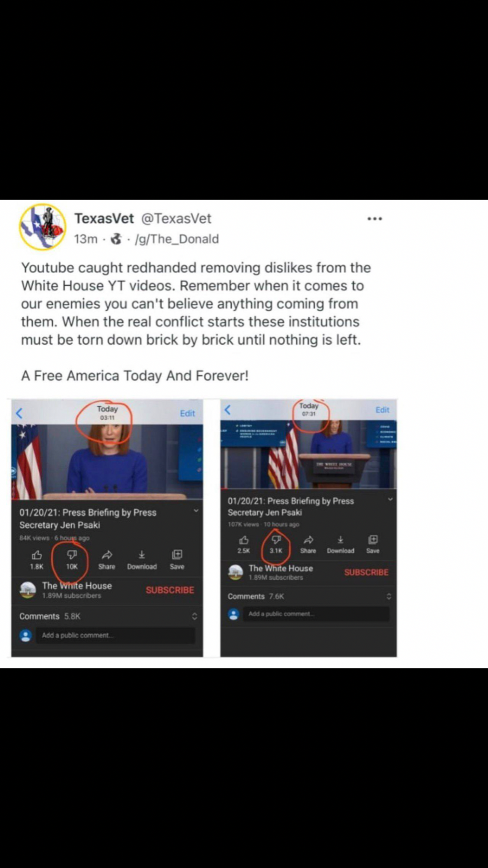Screen dimensions: 488x868
Task: Tap thumbs-up showing 1.8K in left screenshot
Action: point(37,559)
